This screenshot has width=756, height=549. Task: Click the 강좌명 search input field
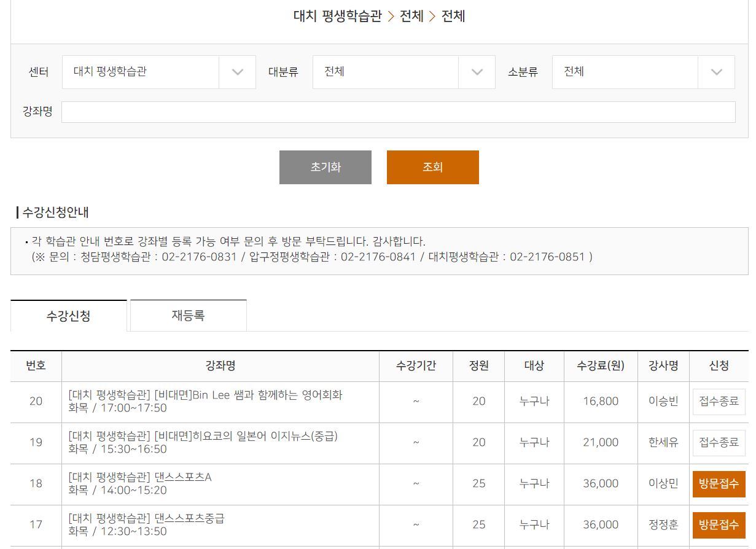(398, 112)
